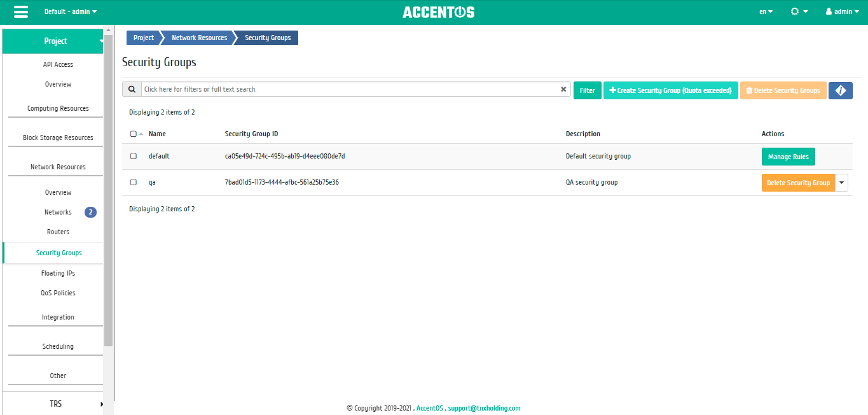Open QoS Policies in sidebar
The height and width of the screenshot is (415, 868).
click(x=58, y=293)
